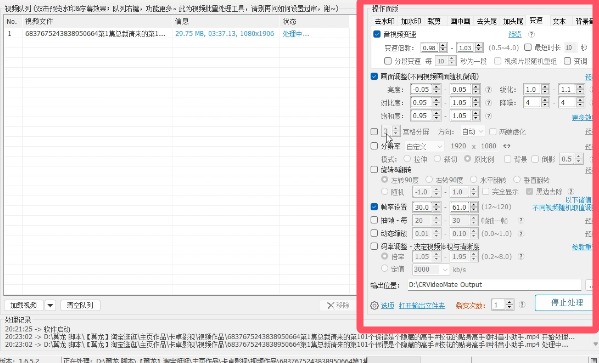
Task: Click the frame rate 30.0 field
Action: (x=422, y=207)
